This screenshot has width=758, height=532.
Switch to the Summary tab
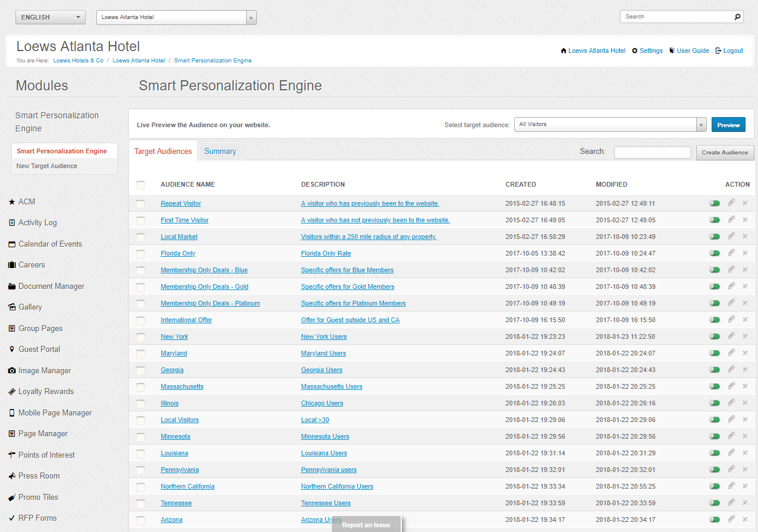coord(220,152)
